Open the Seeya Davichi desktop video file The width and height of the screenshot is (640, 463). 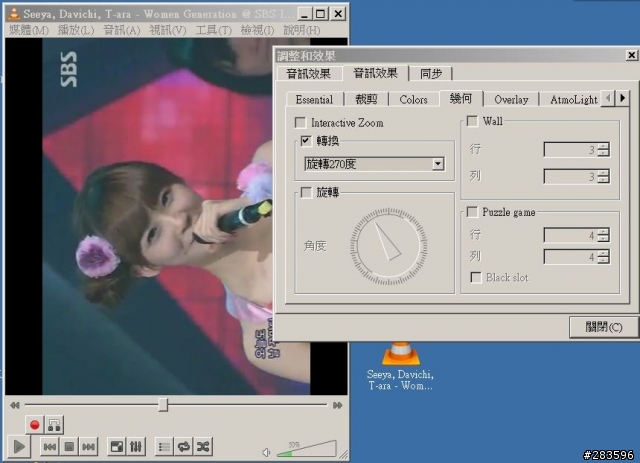[x=400, y=366]
